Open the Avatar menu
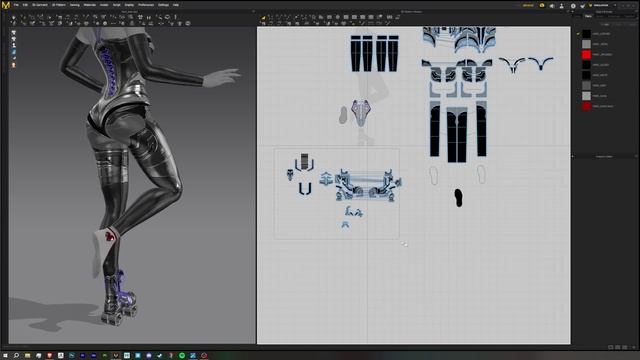Screen dimensions: 640x360 tap(104, 5)
